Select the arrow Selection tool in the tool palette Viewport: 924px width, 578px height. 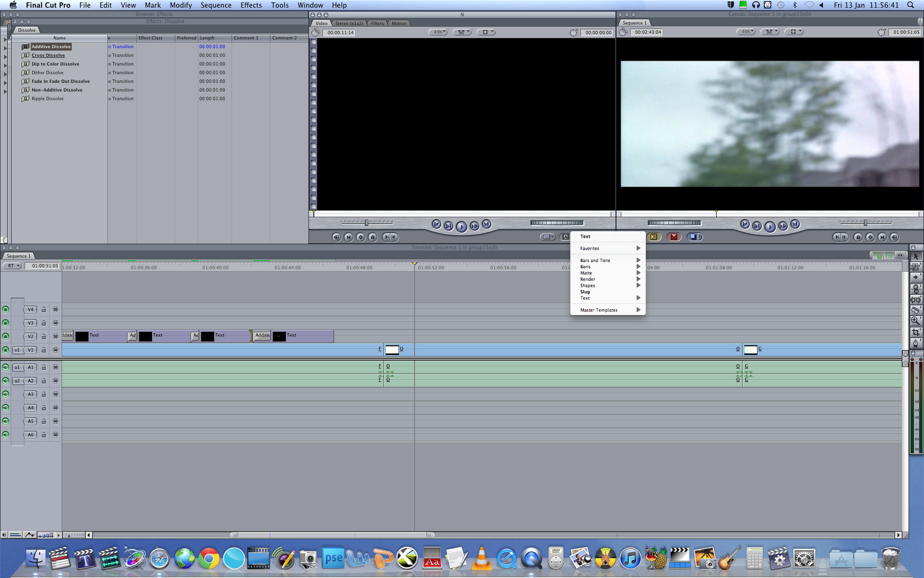pos(916,256)
